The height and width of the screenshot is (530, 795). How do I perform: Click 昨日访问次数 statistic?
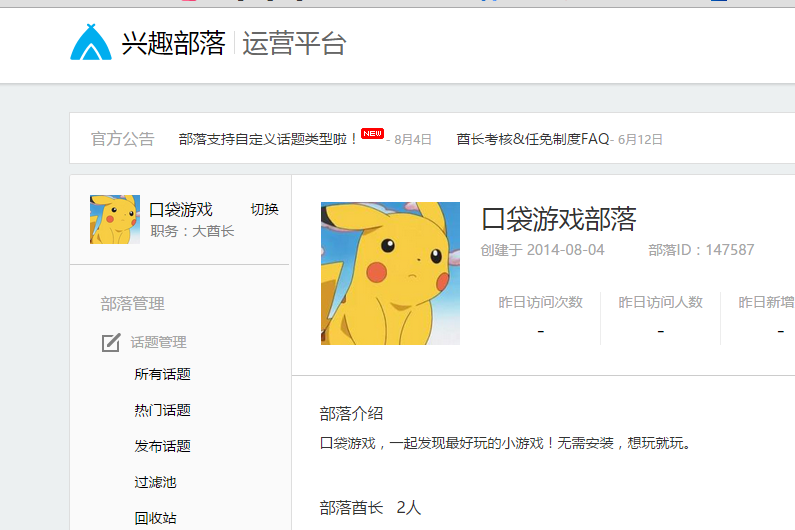(x=540, y=302)
